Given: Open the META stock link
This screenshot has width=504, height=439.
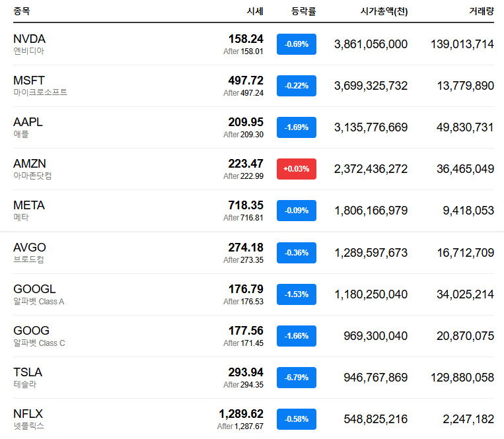Looking at the screenshot, I should [x=29, y=205].
